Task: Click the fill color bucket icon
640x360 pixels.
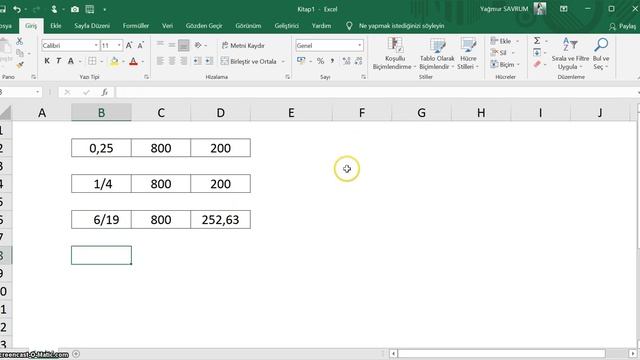Action: [x=114, y=62]
